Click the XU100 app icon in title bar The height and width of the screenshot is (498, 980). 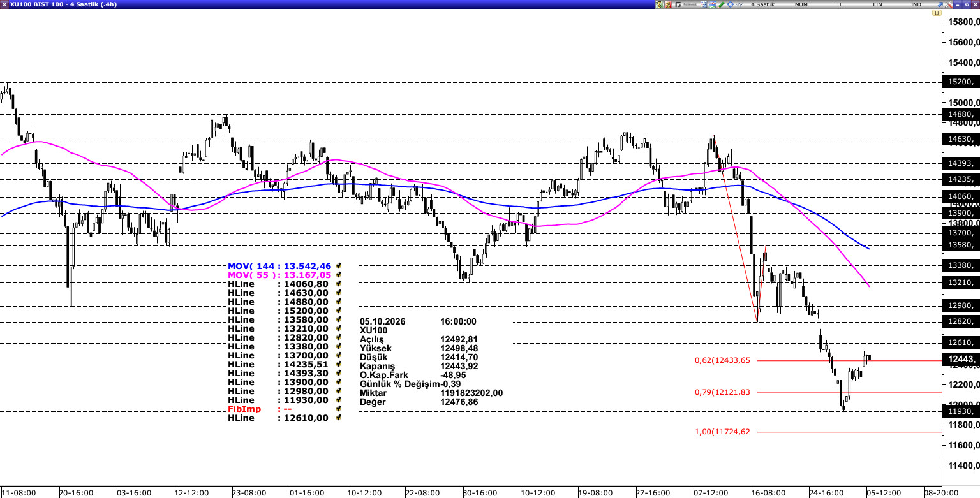tap(4, 4)
